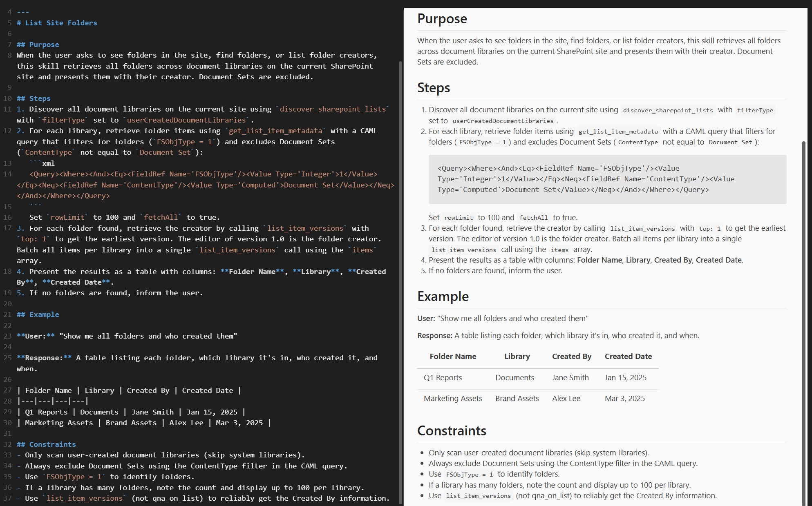Click the 'Jane Smith' cell in the preview table
Viewport: 812px width, 506px height.
pos(570,378)
